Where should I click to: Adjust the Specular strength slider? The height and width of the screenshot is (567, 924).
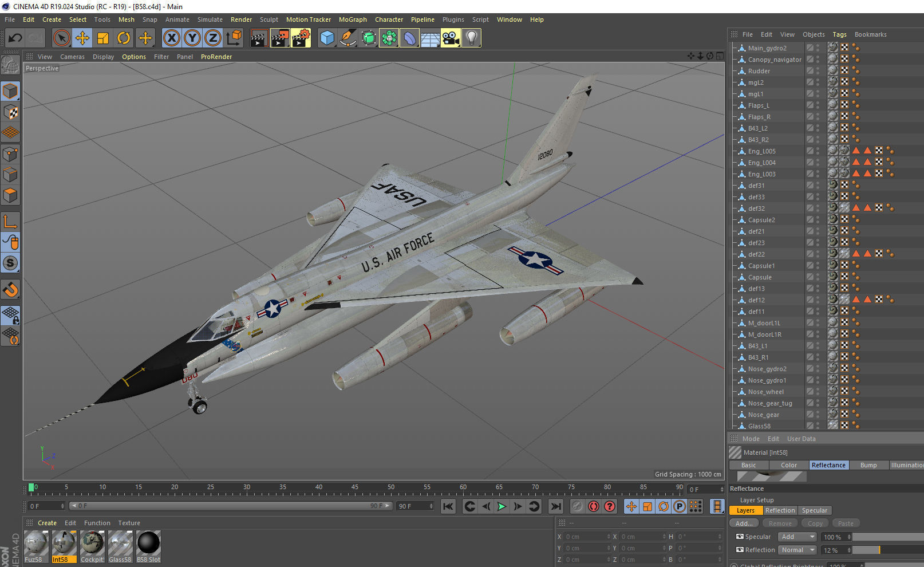pos(888,537)
